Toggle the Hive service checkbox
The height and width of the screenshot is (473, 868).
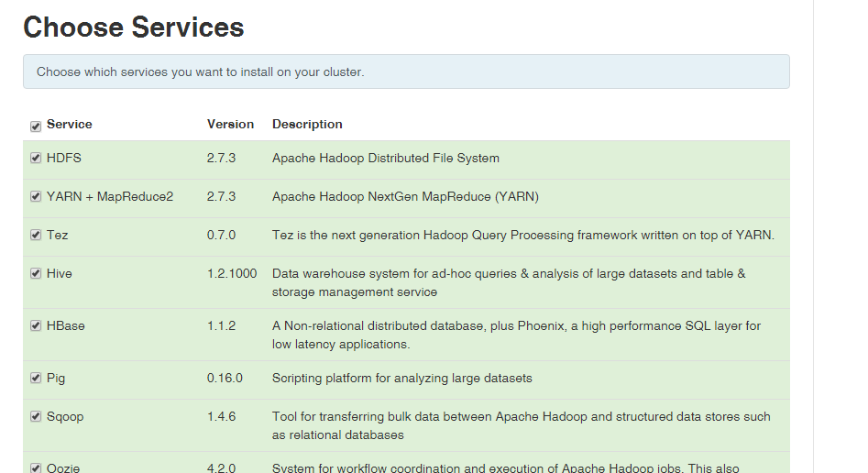pyautogui.click(x=36, y=273)
